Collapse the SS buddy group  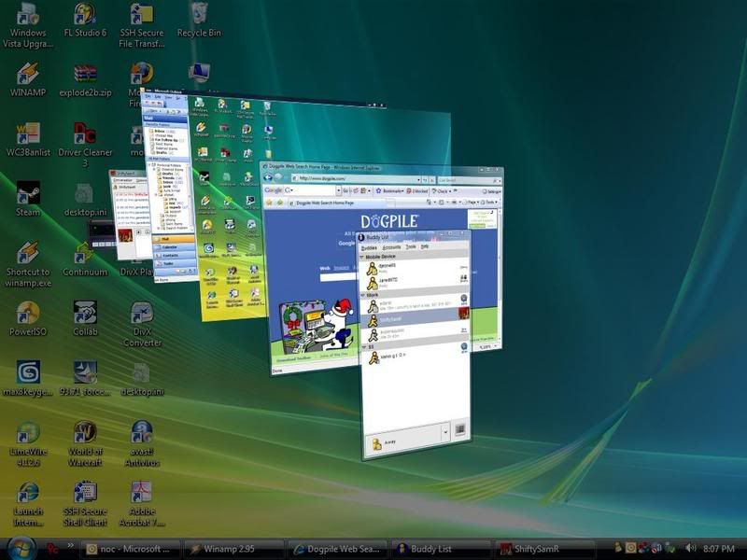(x=363, y=347)
